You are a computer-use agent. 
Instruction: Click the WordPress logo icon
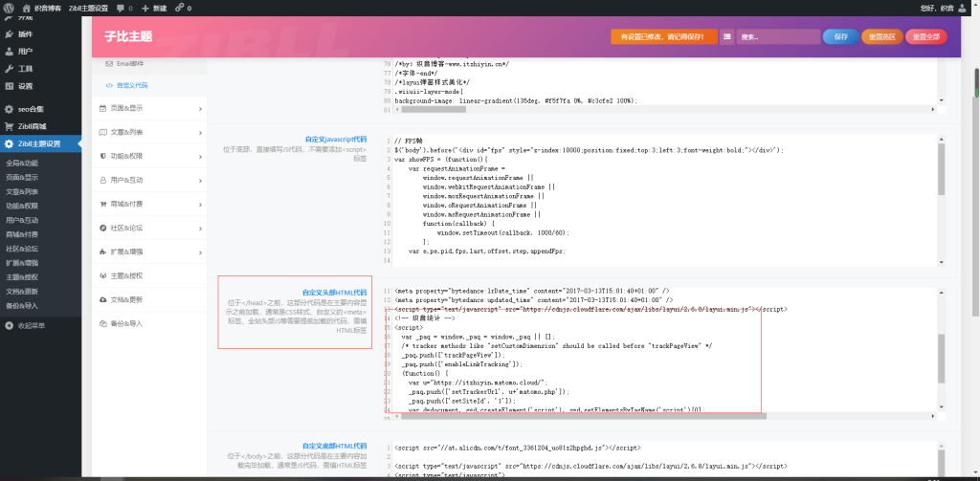[x=10, y=7]
